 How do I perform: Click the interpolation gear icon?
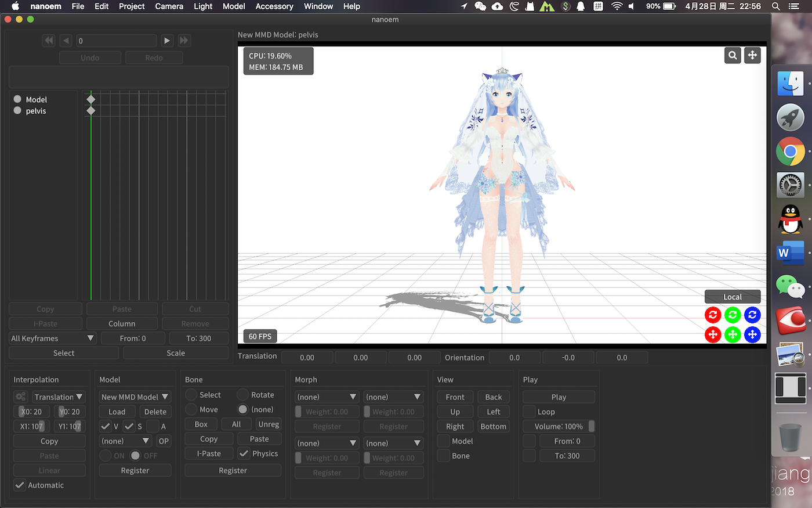pyautogui.click(x=21, y=397)
